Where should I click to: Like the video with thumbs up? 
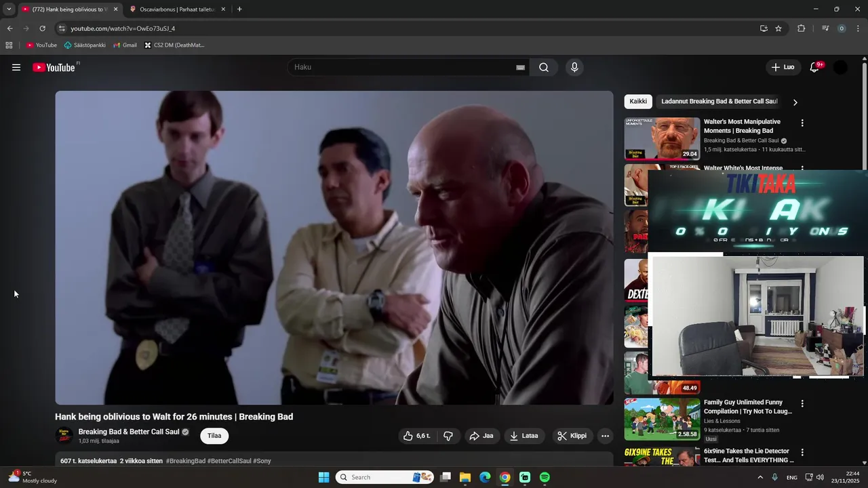[x=416, y=436]
